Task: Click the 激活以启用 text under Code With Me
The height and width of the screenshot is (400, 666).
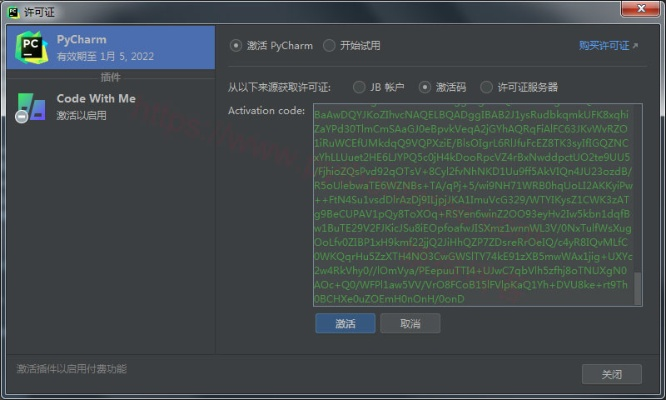Action: tap(82, 115)
